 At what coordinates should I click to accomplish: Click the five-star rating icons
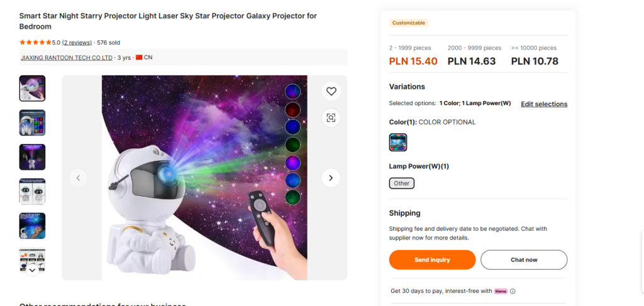coord(35,43)
